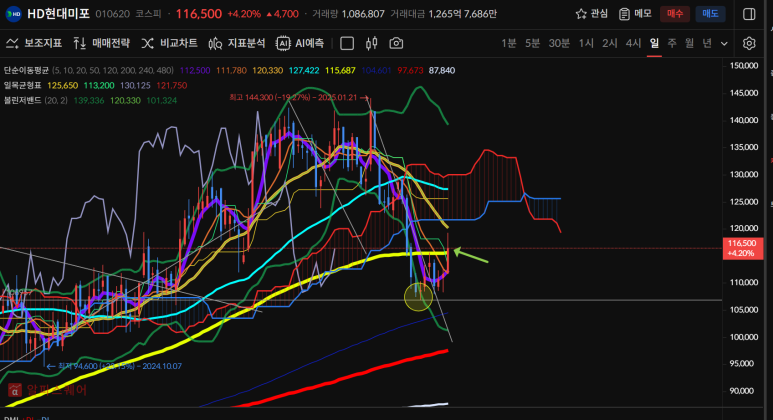This screenshot has width=773, height=420.
Task: Click cyan MA value 127,422
Action: tap(304, 70)
